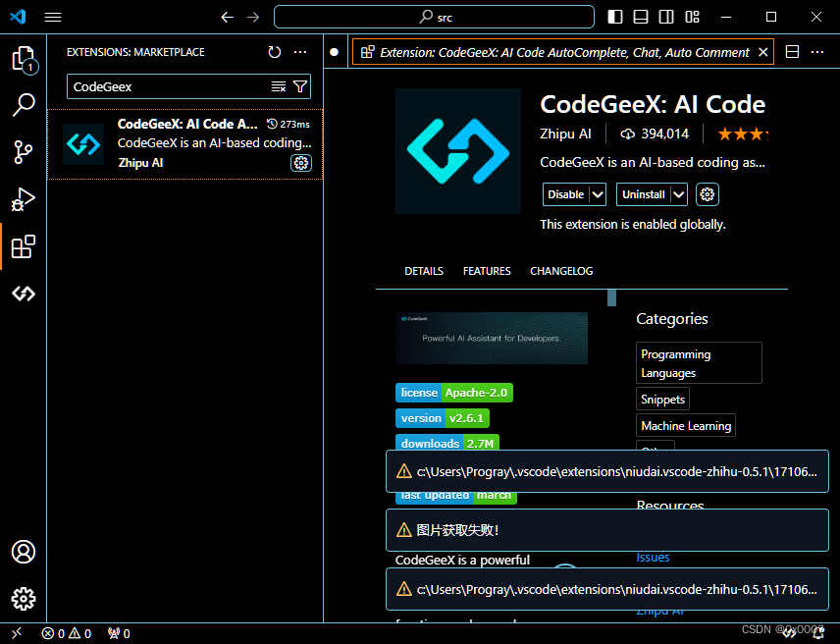Click the version v2.6.1 badge
Image resolution: width=840 pixels, height=644 pixels.
443,418
